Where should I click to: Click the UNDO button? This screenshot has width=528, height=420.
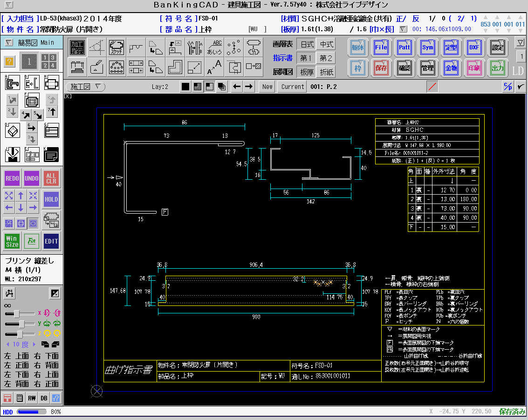pos(32,178)
